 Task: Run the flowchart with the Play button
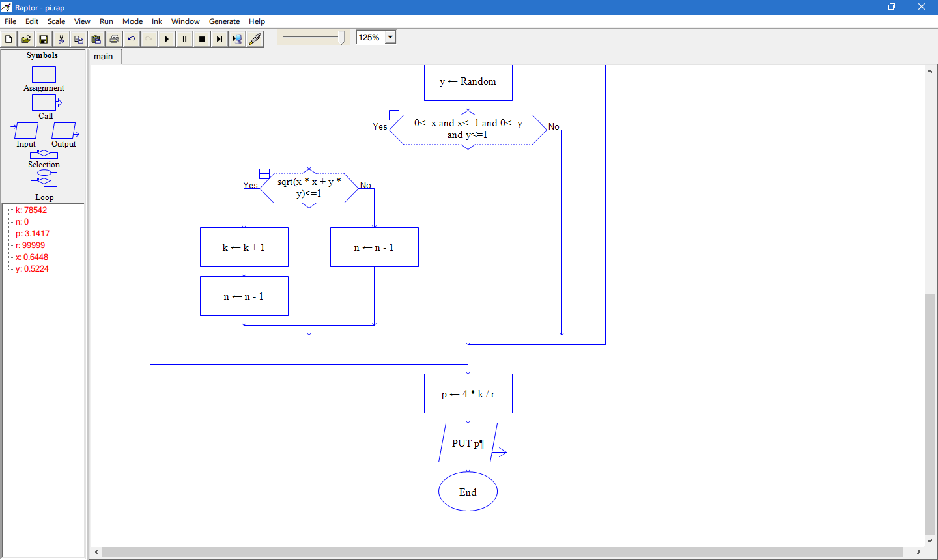(x=167, y=39)
